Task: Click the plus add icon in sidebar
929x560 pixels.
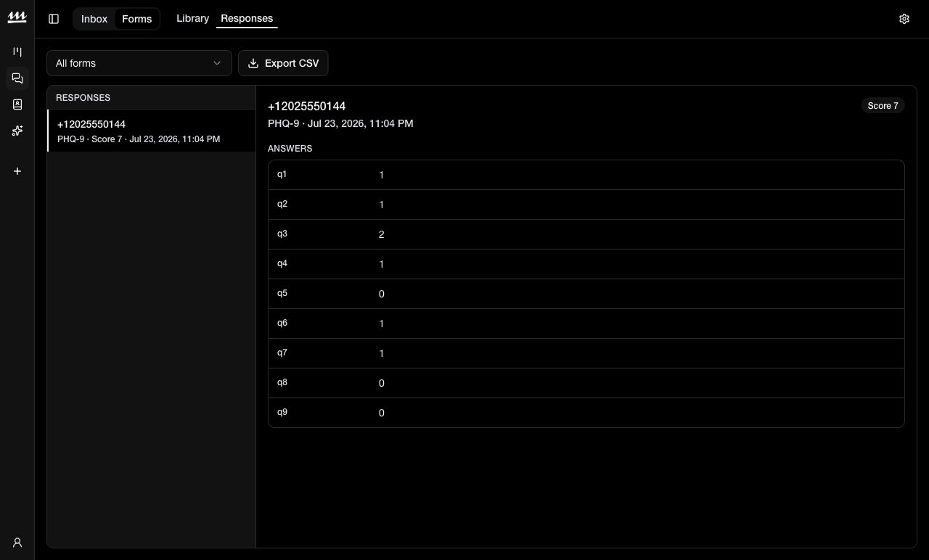Action: point(17,171)
